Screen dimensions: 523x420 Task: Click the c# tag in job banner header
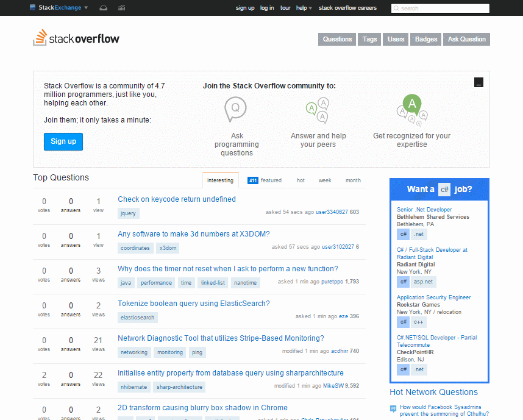coord(444,190)
